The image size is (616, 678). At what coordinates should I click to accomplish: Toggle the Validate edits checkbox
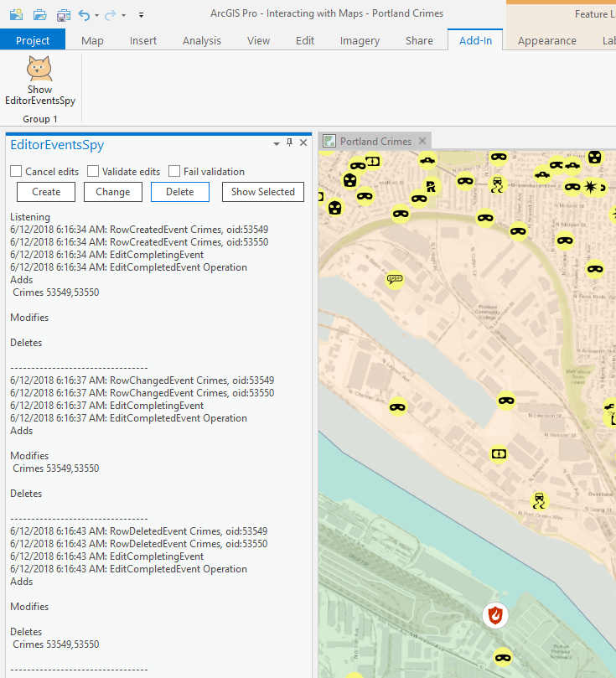click(93, 171)
